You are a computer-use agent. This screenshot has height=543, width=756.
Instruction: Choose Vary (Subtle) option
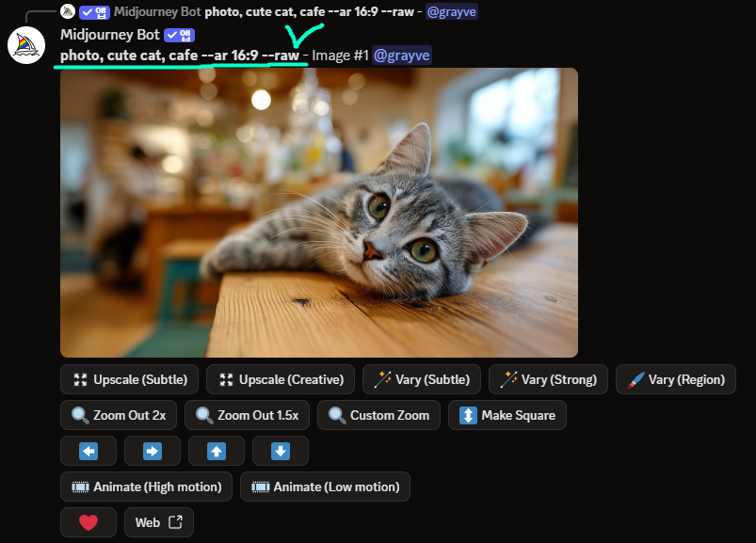tap(422, 379)
